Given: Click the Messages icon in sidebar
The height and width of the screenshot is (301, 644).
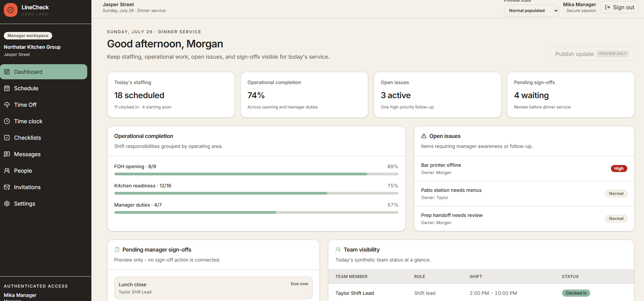Looking at the screenshot, I should tap(7, 154).
